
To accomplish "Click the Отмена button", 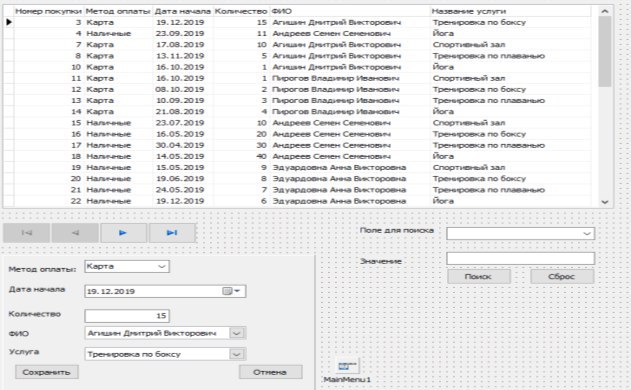I will coord(270,372).
